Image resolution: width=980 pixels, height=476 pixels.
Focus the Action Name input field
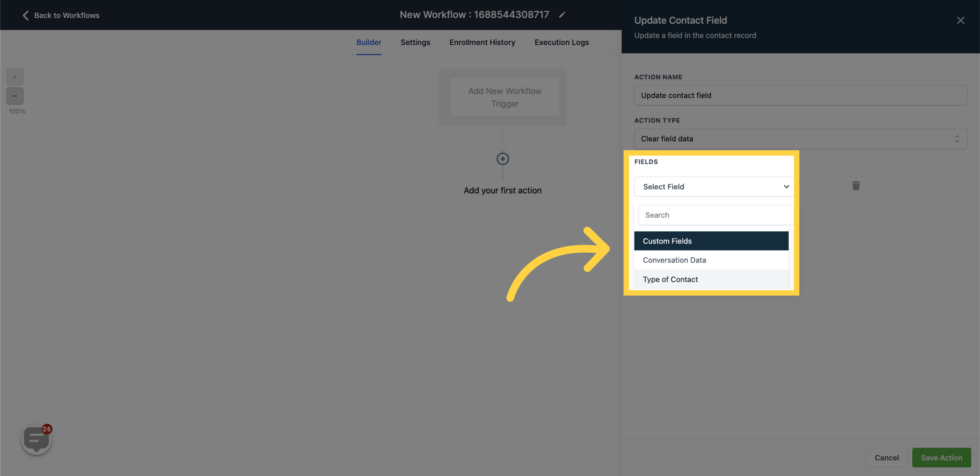tap(800, 95)
